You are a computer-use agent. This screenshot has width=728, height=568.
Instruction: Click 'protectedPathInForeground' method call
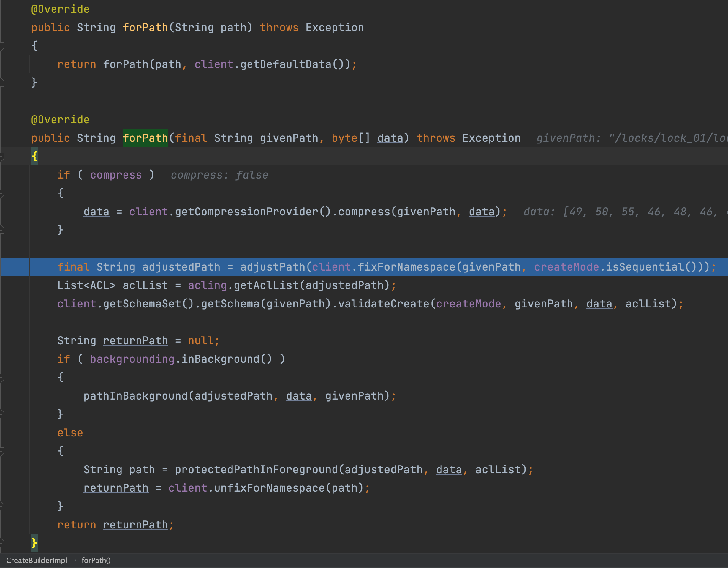(256, 470)
